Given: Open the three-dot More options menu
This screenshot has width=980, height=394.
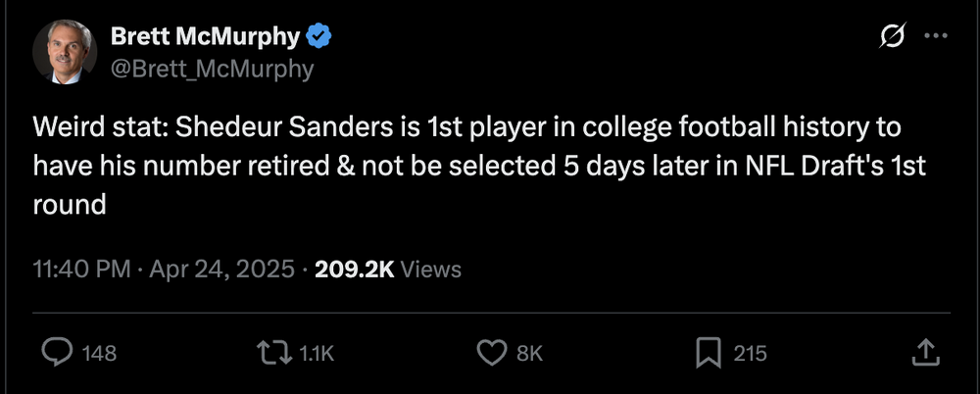Looking at the screenshot, I should 936,36.
